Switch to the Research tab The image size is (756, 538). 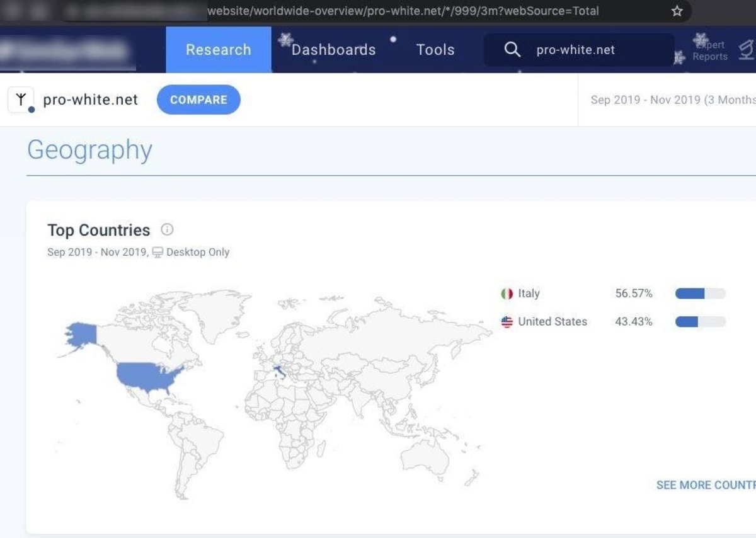click(x=218, y=50)
